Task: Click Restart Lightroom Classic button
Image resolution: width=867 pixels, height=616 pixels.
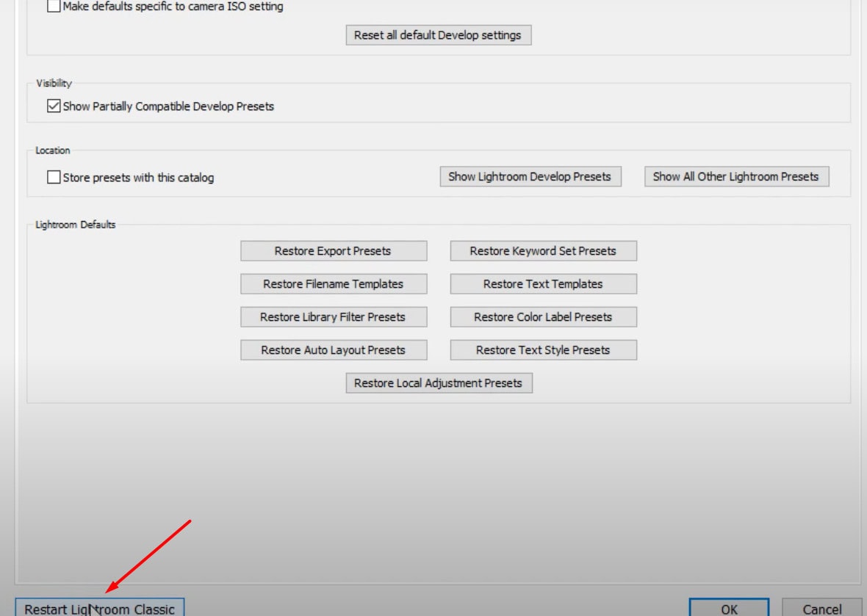Action: (99, 608)
